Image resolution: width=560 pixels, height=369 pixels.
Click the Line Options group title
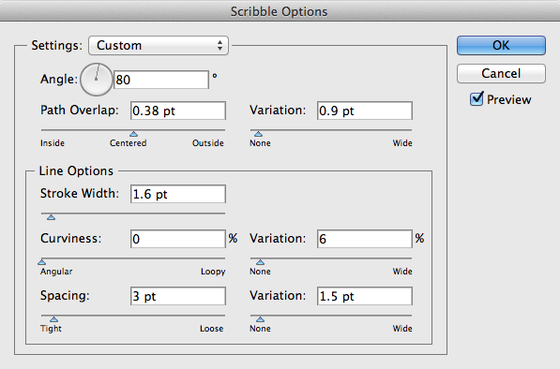pyautogui.click(x=76, y=171)
